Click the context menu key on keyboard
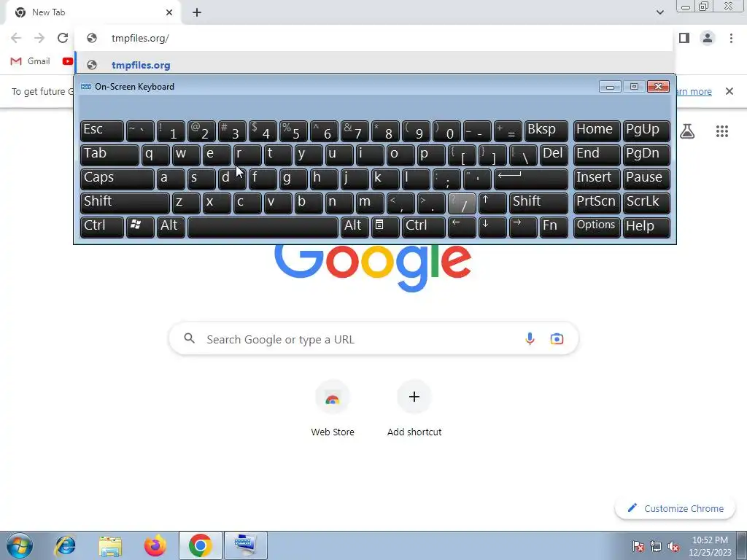The height and width of the screenshot is (560, 747). click(385, 227)
